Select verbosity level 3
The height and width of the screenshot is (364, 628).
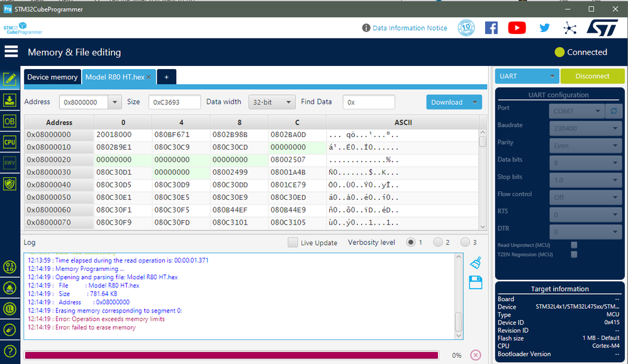[x=465, y=243]
